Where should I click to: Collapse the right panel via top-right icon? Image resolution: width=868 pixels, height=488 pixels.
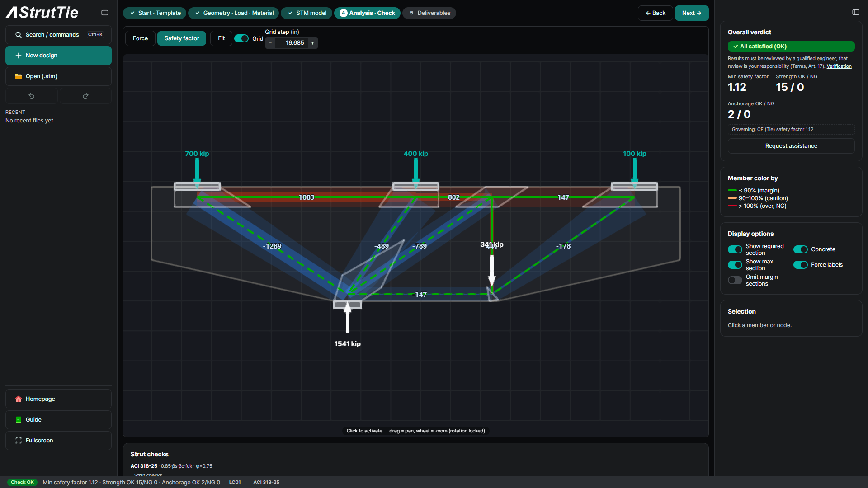[856, 12]
